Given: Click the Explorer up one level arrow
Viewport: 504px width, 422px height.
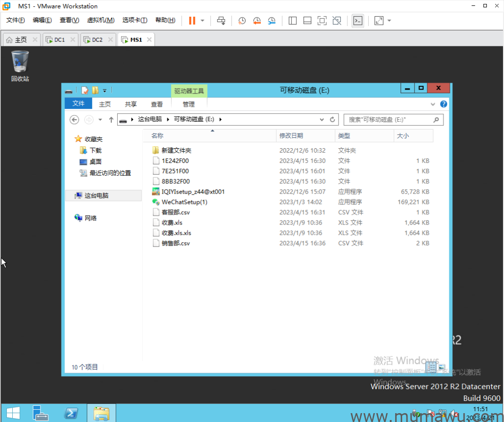Looking at the screenshot, I should tap(111, 120).
